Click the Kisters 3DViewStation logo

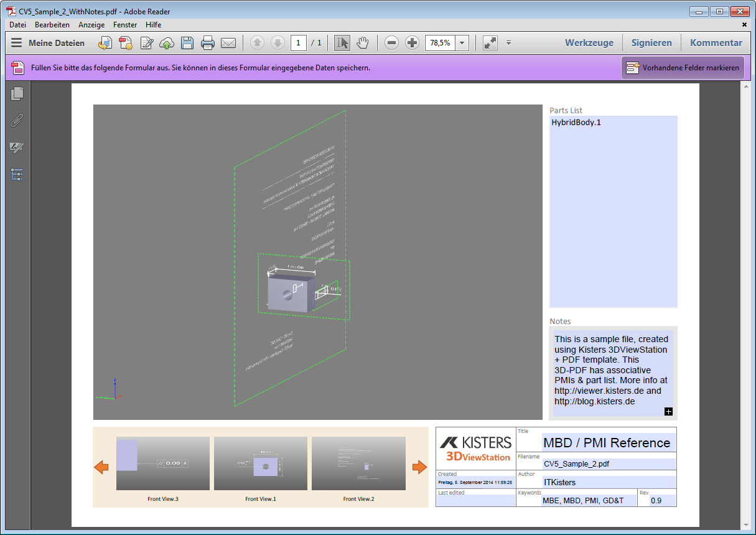[476, 448]
